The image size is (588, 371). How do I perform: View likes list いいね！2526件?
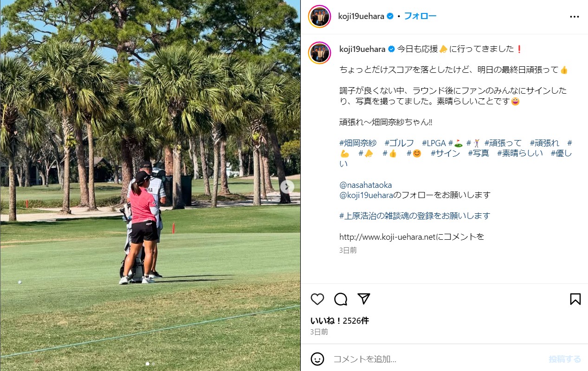340,320
